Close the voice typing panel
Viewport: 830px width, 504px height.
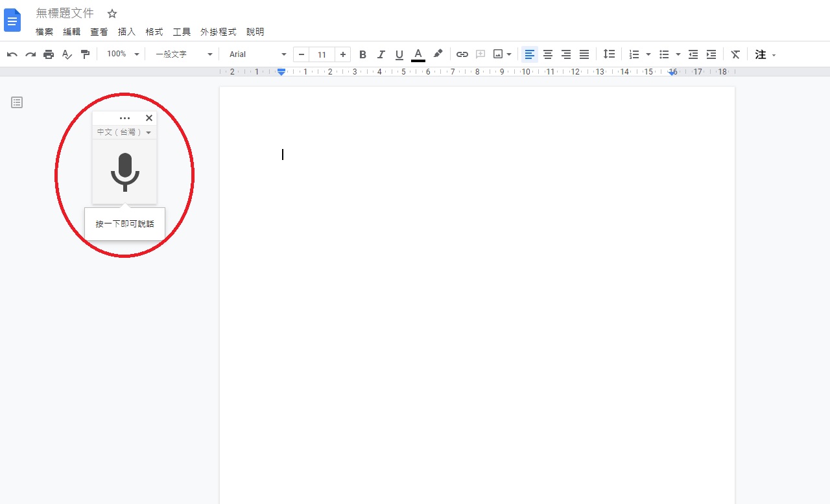(x=149, y=118)
